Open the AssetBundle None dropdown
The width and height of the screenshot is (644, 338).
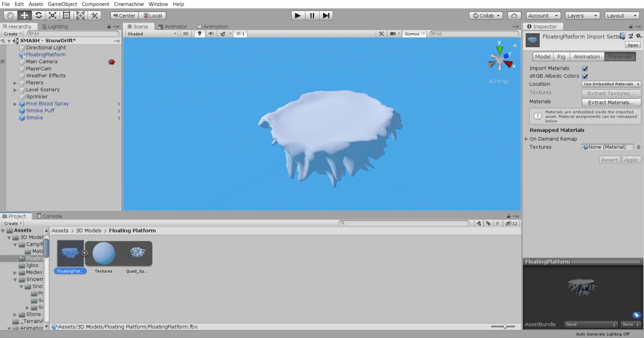coord(591,325)
